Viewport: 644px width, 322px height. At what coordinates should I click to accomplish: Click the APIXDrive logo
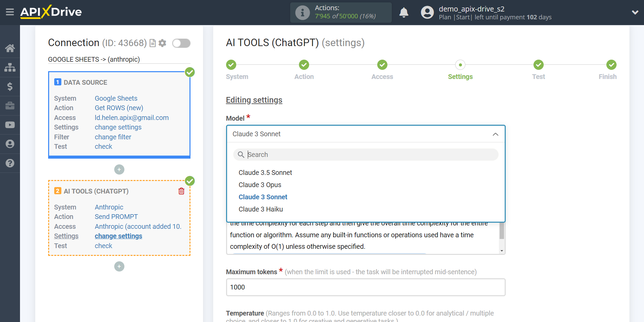[51, 12]
